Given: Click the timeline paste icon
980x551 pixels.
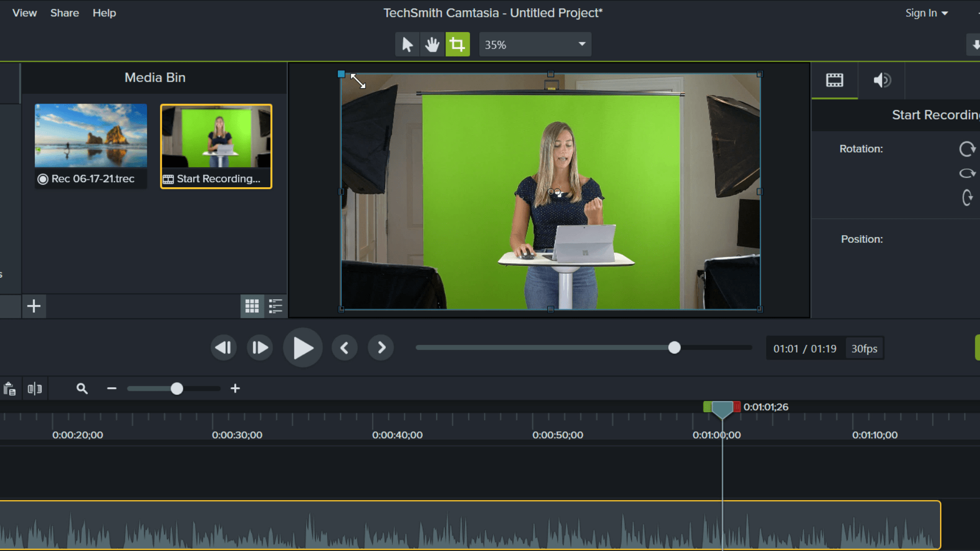Looking at the screenshot, I should 10,389.
